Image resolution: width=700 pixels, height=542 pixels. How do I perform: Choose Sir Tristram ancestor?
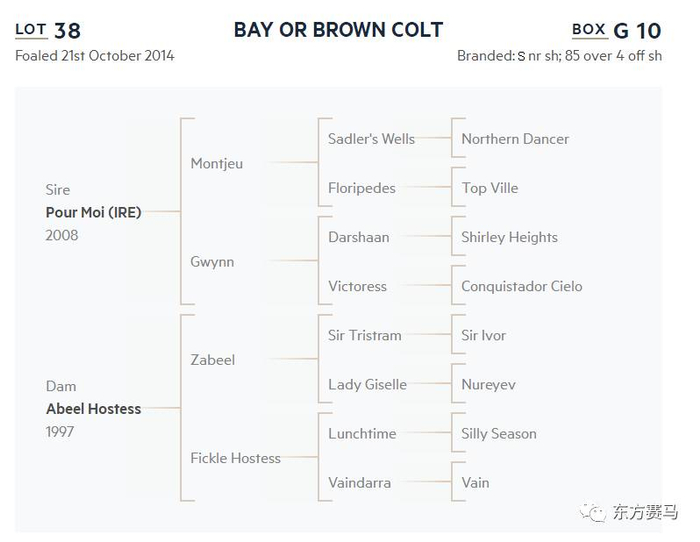[365, 335]
